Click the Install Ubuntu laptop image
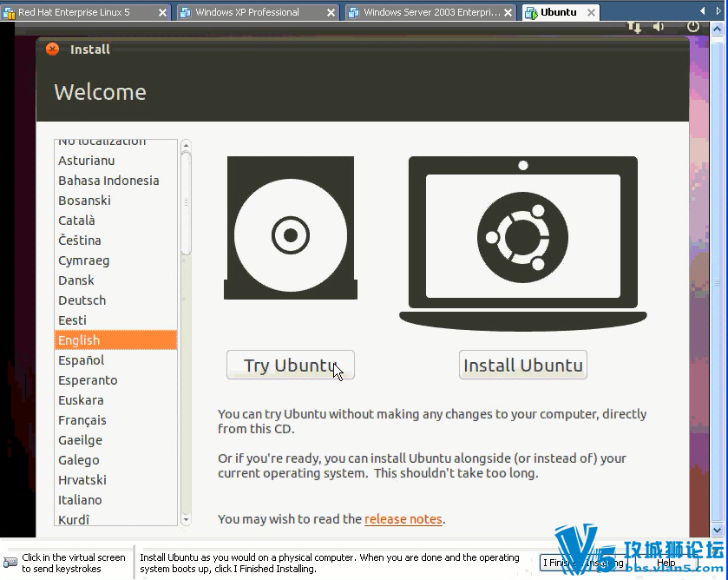This screenshot has width=728, height=580. [522, 243]
